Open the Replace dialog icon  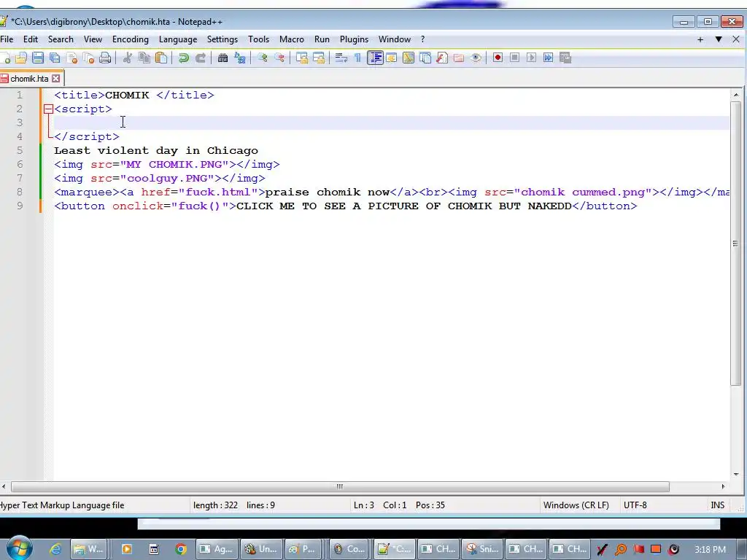pyautogui.click(x=239, y=58)
